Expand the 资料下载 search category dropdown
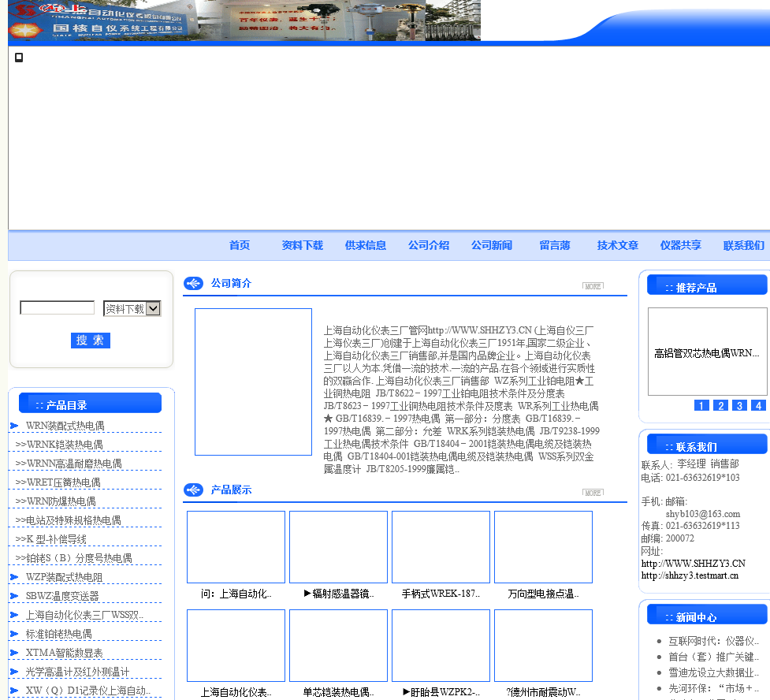Image resolution: width=770 pixels, height=700 pixels. [x=132, y=308]
